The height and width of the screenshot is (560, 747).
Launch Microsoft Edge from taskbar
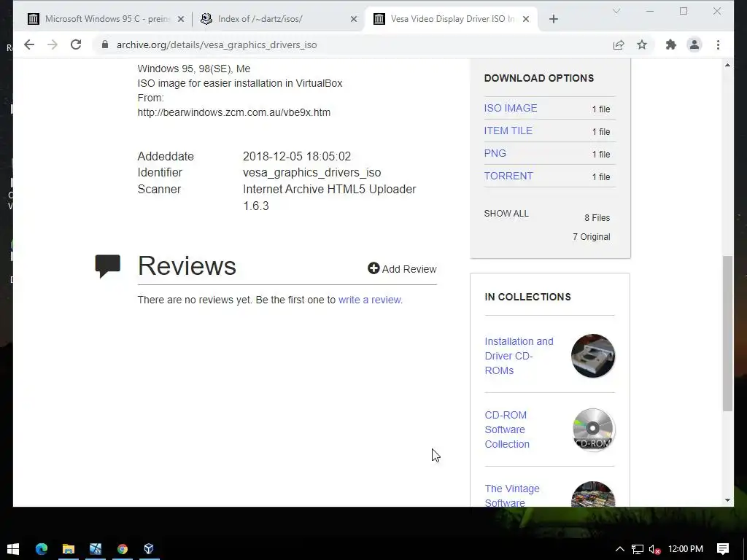coord(42,548)
